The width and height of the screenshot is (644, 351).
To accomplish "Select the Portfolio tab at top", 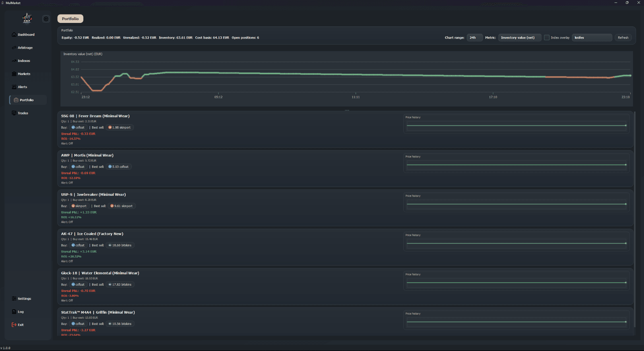I will (x=70, y=19).
